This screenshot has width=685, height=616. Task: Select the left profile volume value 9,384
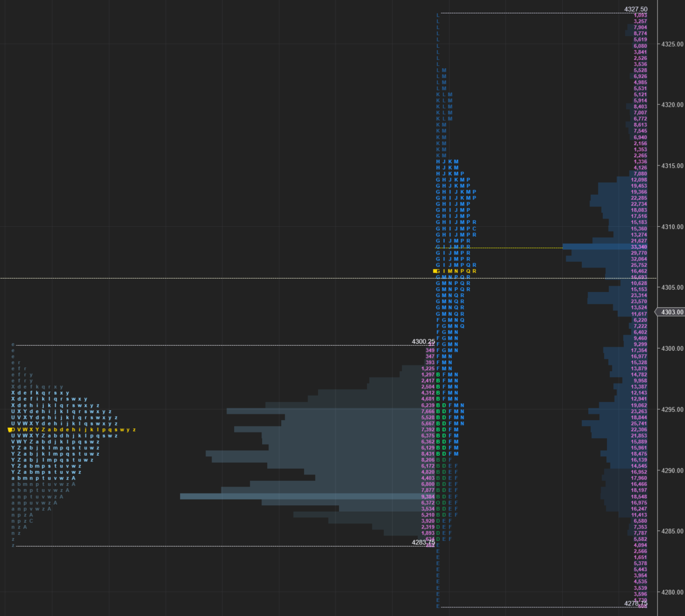tap(428, 497)
